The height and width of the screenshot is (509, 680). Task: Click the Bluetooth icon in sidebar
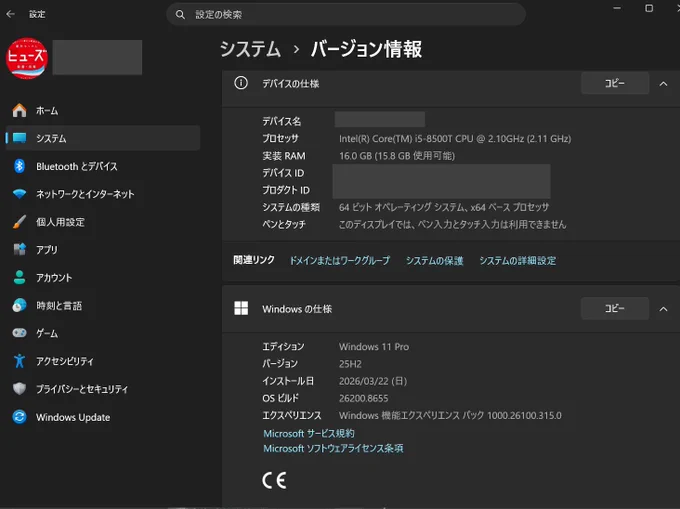click(x=19, y=166)
